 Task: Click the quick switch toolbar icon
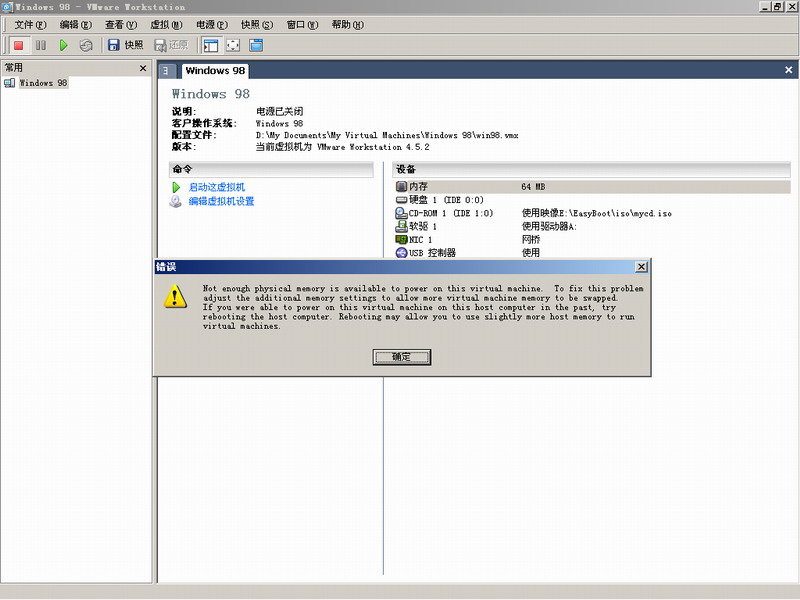pos(256,45)
